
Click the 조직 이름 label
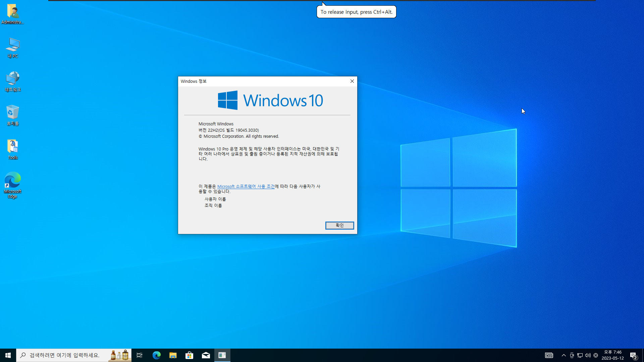tap(213, 205)
